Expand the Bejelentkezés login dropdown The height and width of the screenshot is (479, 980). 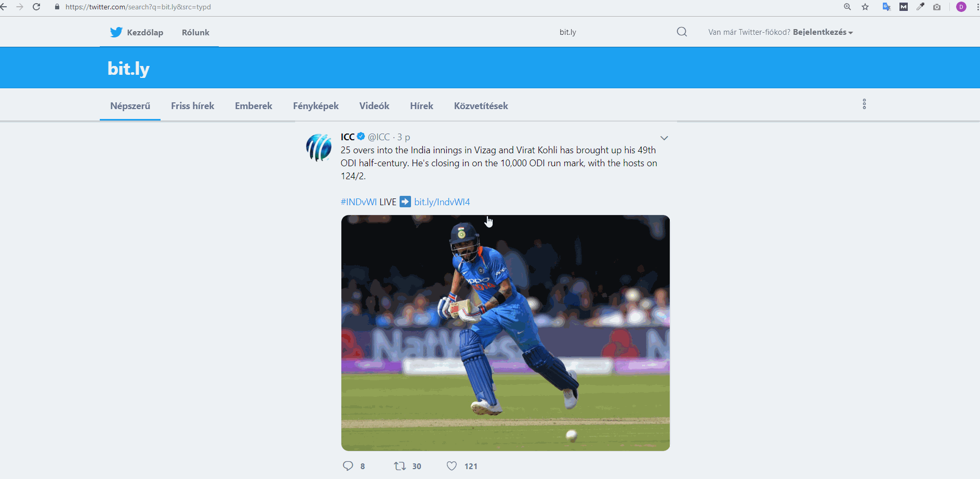pos(823,32)
